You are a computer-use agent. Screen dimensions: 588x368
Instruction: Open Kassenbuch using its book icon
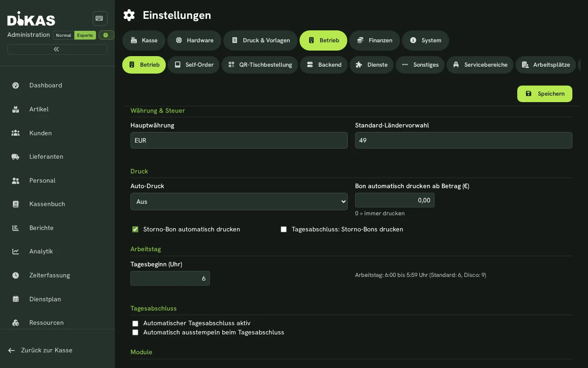coord(16,204)
